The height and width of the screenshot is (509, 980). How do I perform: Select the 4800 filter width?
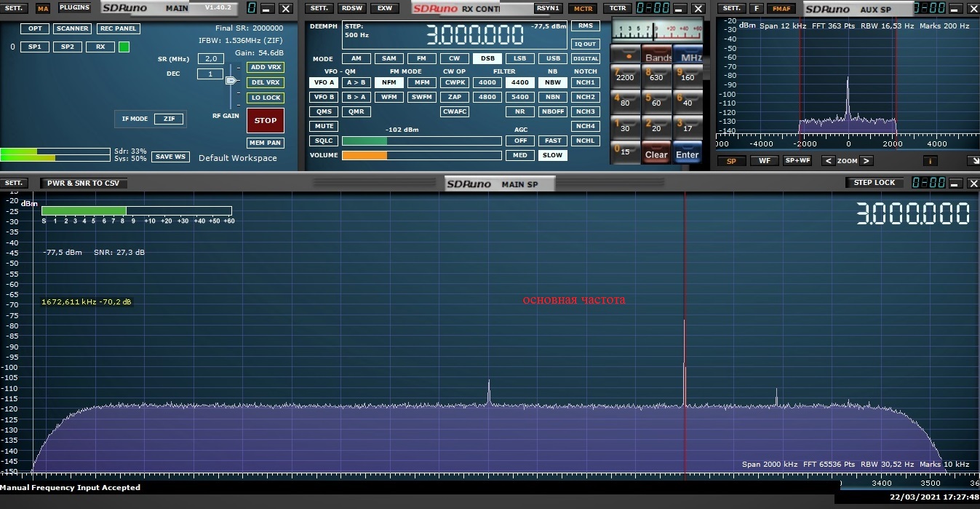pyautogui.click(x=487, y=97)
